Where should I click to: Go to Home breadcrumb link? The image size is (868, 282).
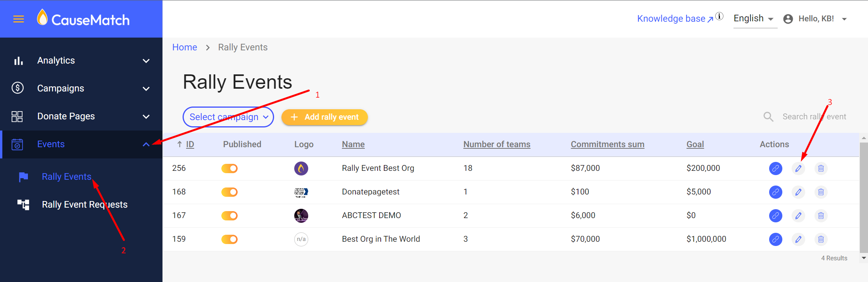(x=185, y=47)
